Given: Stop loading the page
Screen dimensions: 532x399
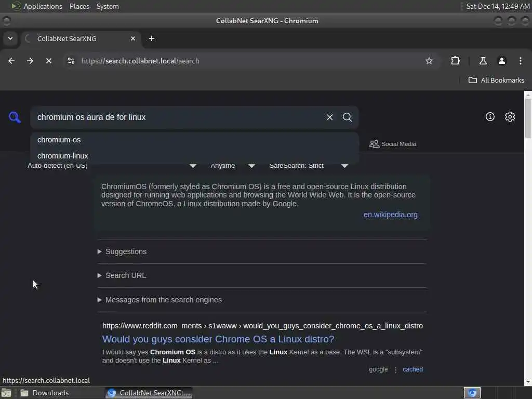Looking at the screenshot, I should (x=49, y=61).
